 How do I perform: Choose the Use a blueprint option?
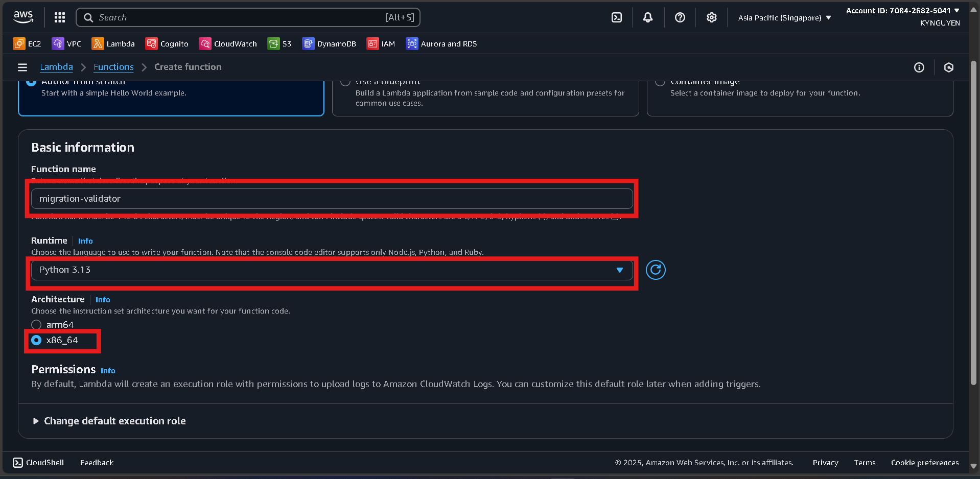(x=345, y=82)
